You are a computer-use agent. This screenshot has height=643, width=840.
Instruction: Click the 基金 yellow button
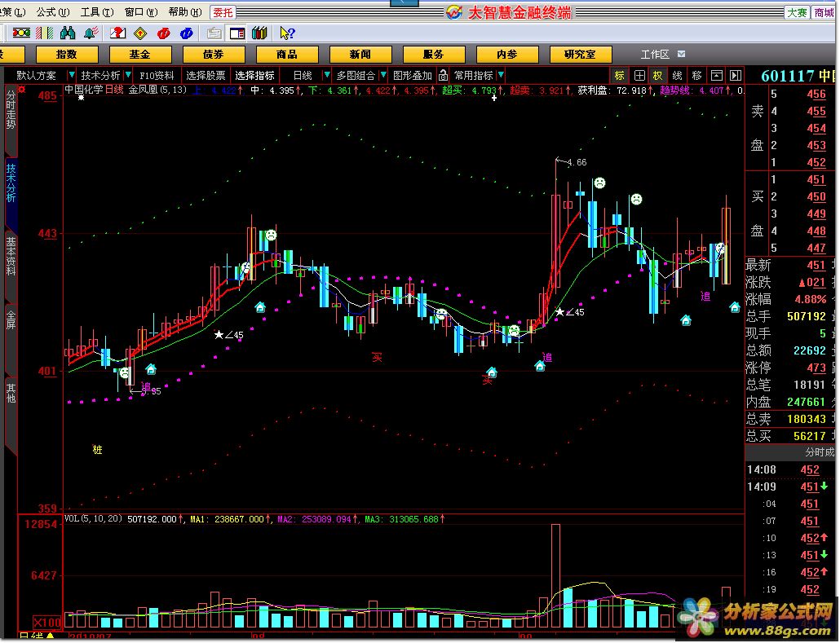140,54
